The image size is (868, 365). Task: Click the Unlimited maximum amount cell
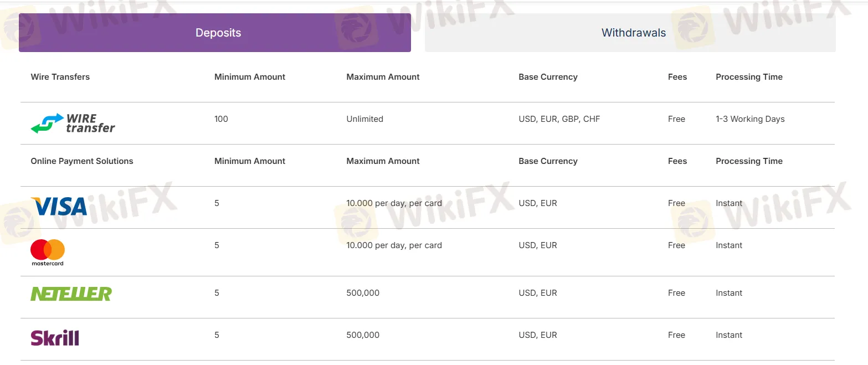pos(364,119)
